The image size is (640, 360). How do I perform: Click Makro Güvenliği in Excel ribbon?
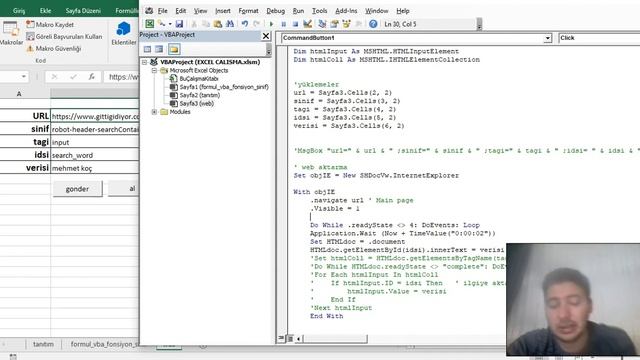[53, 49]
